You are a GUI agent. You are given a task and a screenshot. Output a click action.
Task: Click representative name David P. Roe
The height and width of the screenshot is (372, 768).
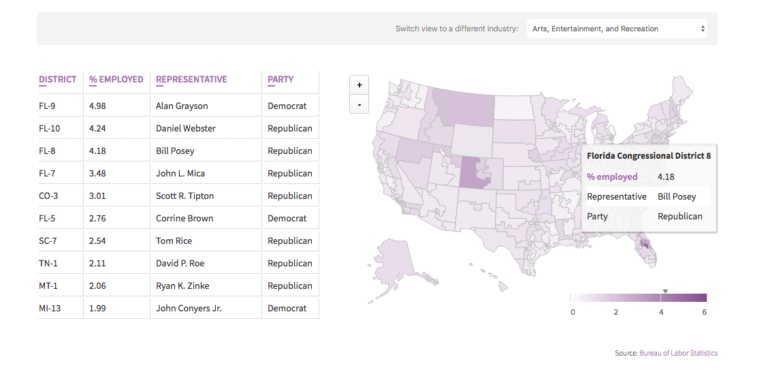pos(180,263)
